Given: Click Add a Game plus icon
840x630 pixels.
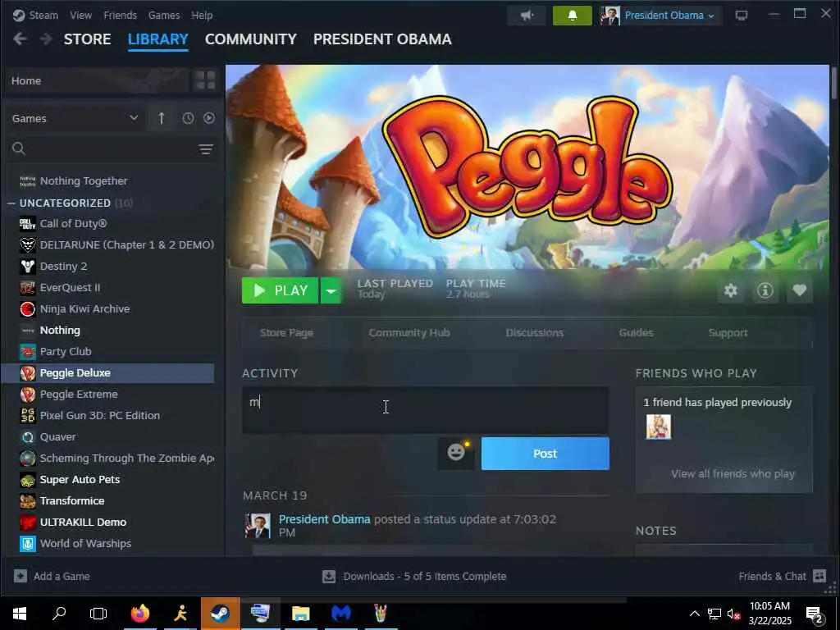Looking at the screenshot, I should click(21, 576).
